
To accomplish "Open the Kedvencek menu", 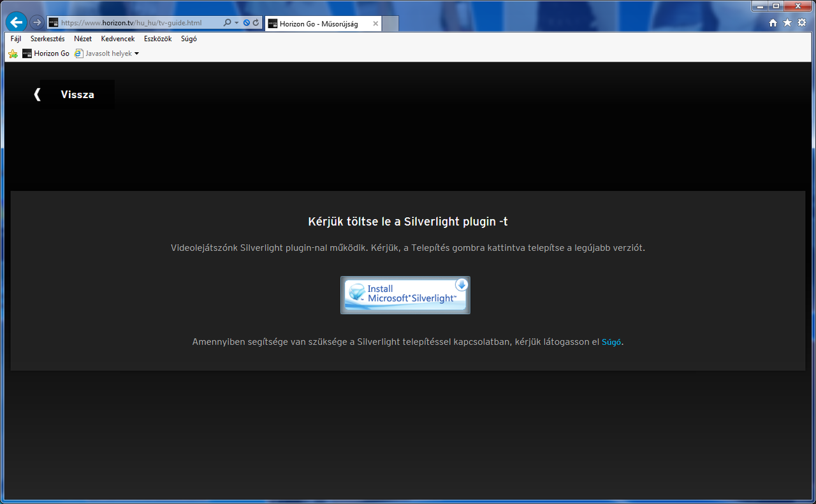I will point(118,39).
